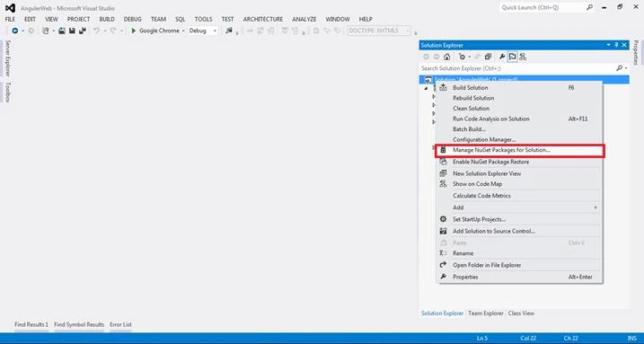The height and width of the screenshot is (344, 644).
Task: Expand the Add submenu arrow
Action: [x=595, y=207]
